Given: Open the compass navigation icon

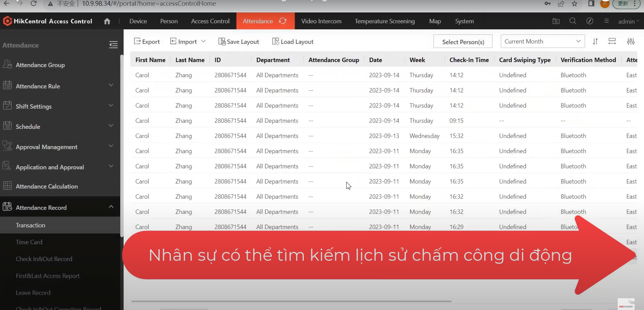Looking at the screenshot, I should pyautogui.click(x=589, y=21).
